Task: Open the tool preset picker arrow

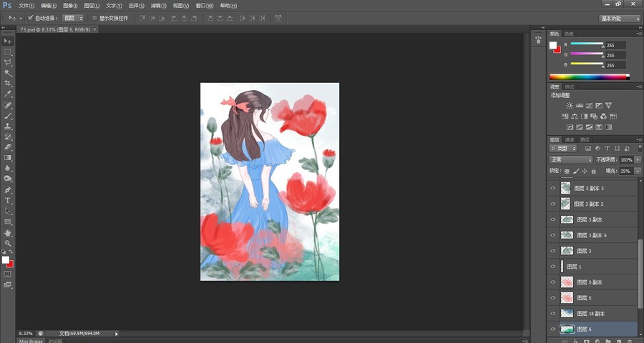Action: 21,18
